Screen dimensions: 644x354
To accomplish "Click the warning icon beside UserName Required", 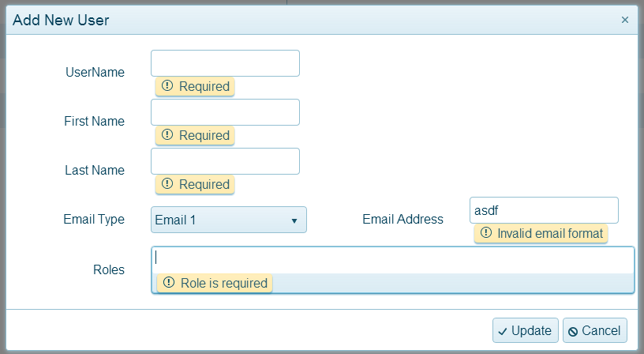I will click(167, 86).
